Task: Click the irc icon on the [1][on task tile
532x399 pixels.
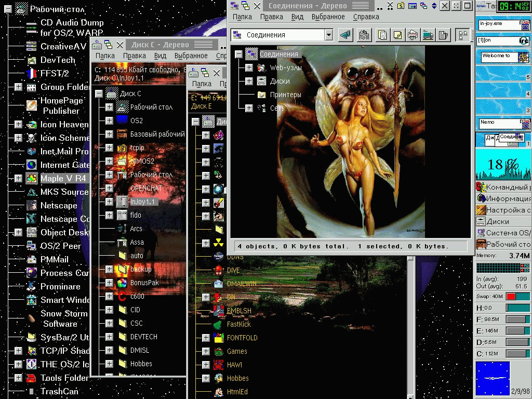Action: tap(524, 41)
